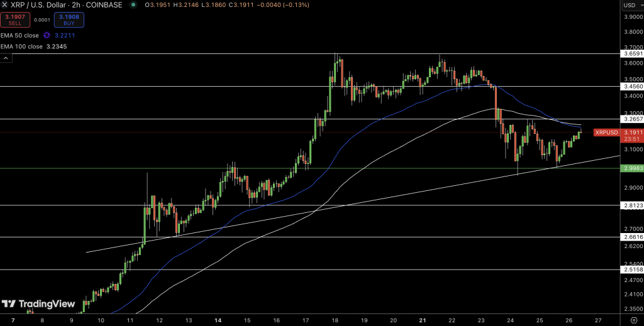
Task: Click the 2.9000 price axis tick
Action: click(x=633, y=188)
